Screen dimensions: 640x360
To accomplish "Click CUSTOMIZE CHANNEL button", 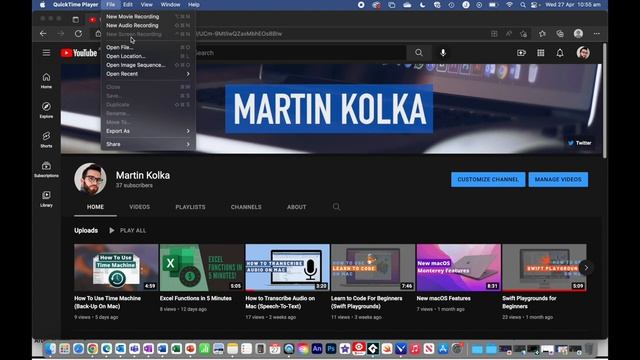I will (488, 180).
